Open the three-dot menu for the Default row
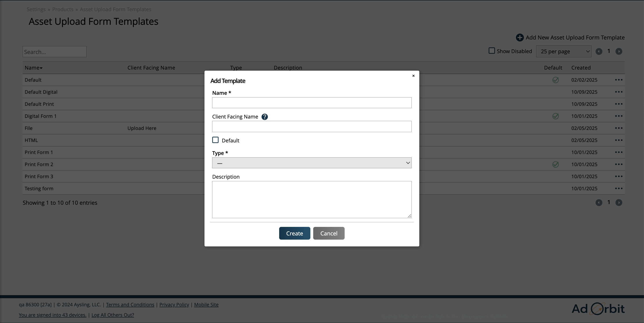The width and height of the screenshot is (644, 323). click(x=619, y=80)
